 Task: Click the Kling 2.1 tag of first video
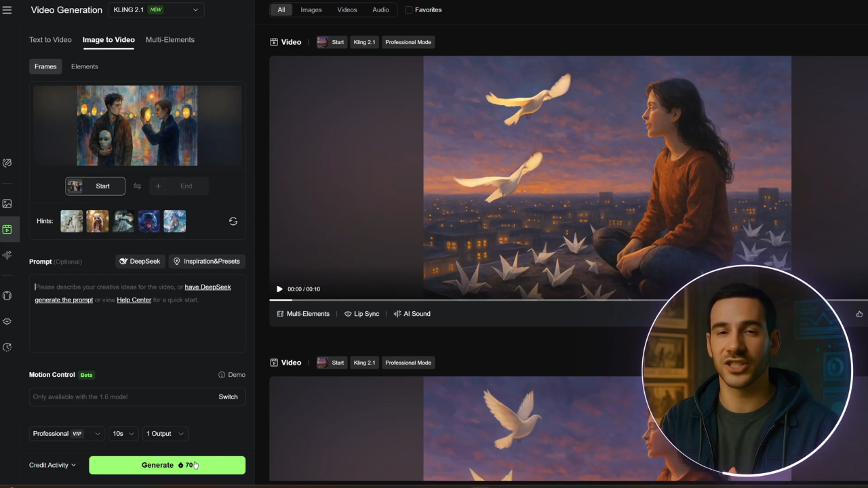point(364,42)
